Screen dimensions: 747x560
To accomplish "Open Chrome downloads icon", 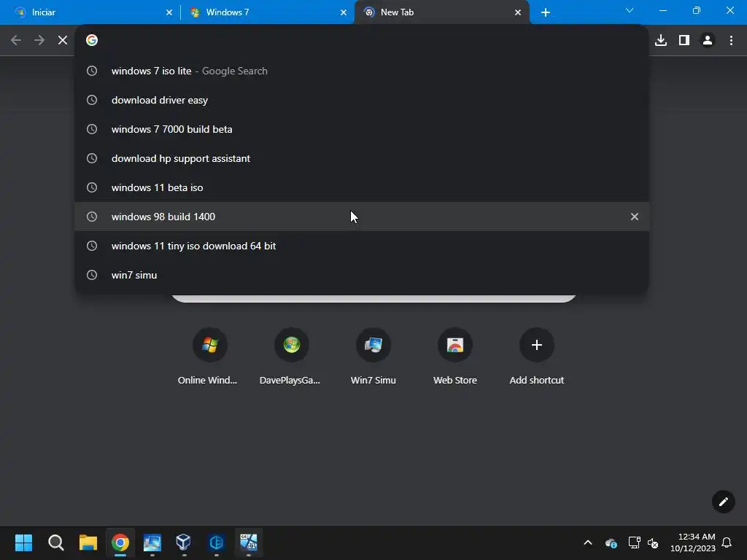I will [661, 41].
